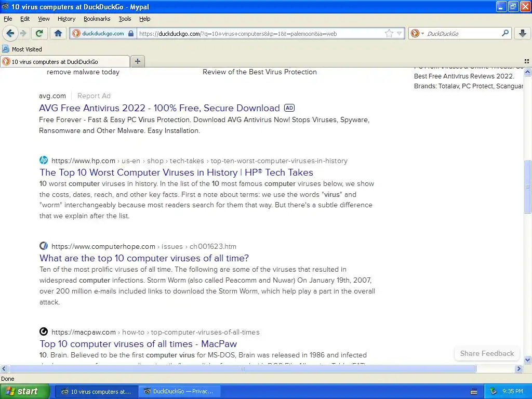Click the Report Ad link

point(94,96)
